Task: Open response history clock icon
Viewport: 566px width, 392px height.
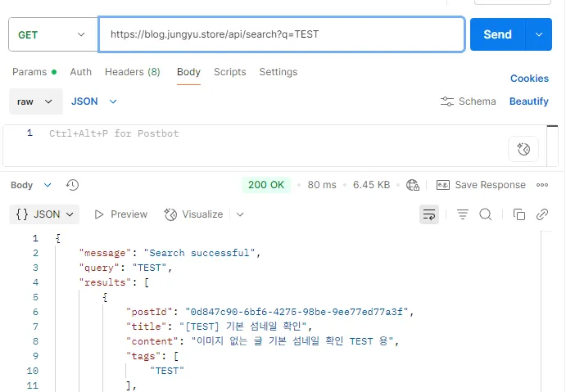Action: pos(72,185)
